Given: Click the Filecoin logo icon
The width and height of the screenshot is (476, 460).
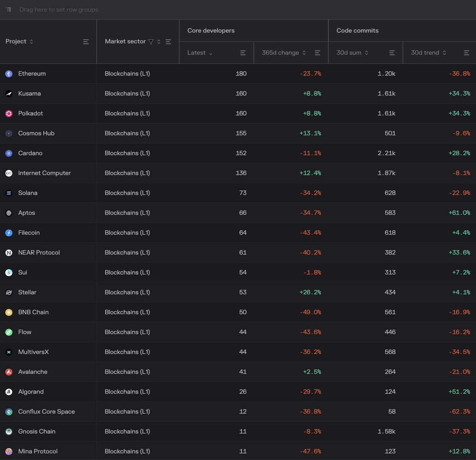Looking at the screenshot, I should (x=9, y=233).
